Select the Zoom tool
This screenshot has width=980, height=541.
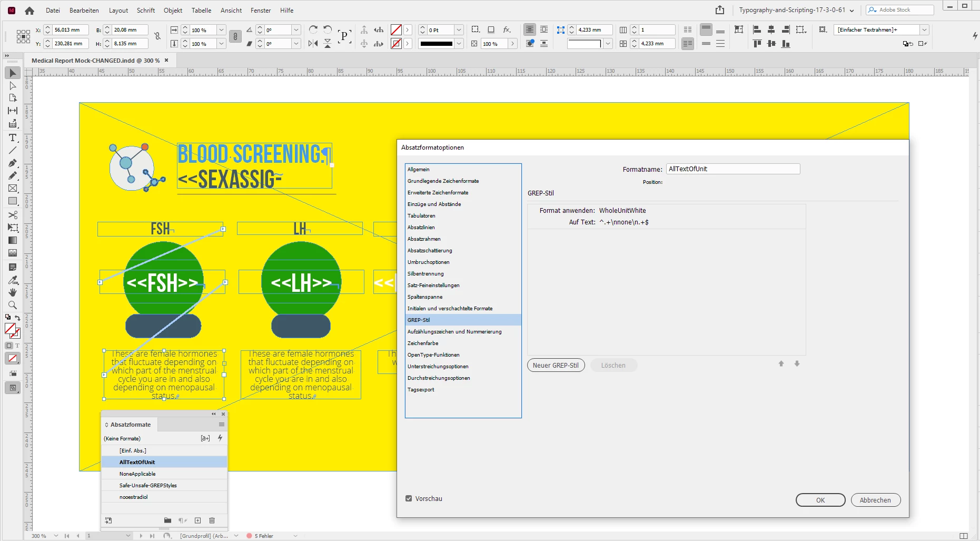pos(13,305)
